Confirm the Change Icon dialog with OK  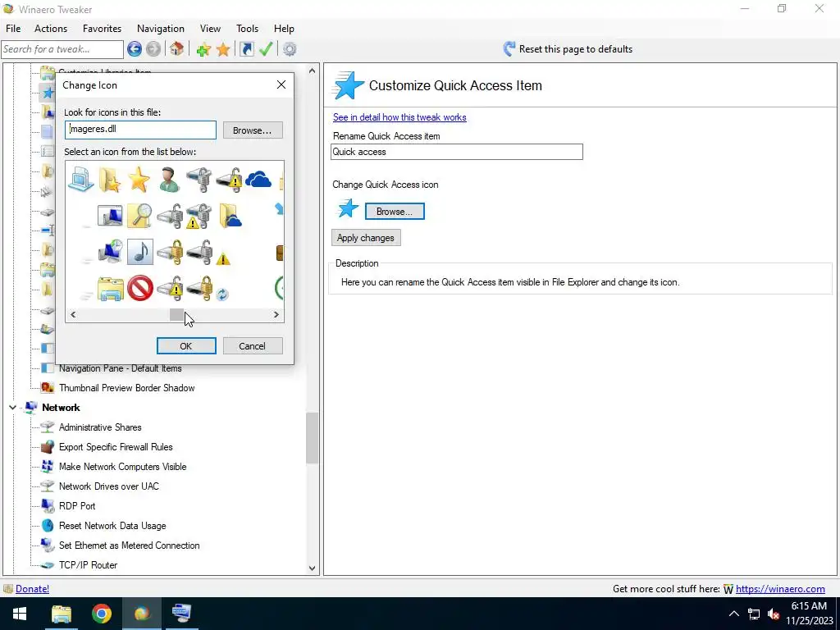[186, 346]
